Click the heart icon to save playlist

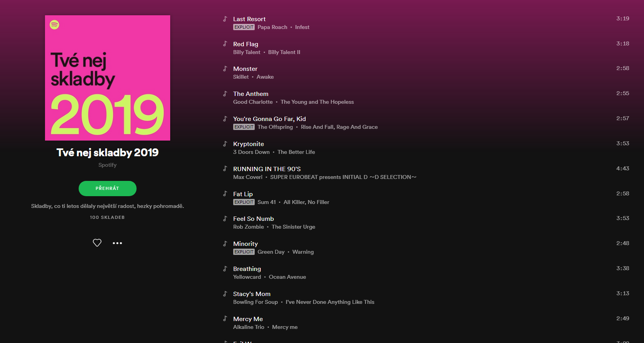(x=97, y=243)
